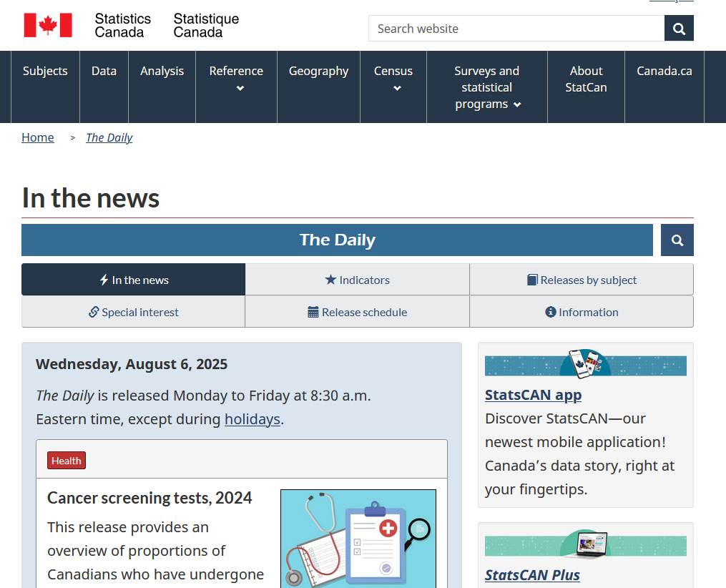Go to the Canada.ca menu item
Screen dimensions: 726x588
pyautogui.click(x=664, y=87)
